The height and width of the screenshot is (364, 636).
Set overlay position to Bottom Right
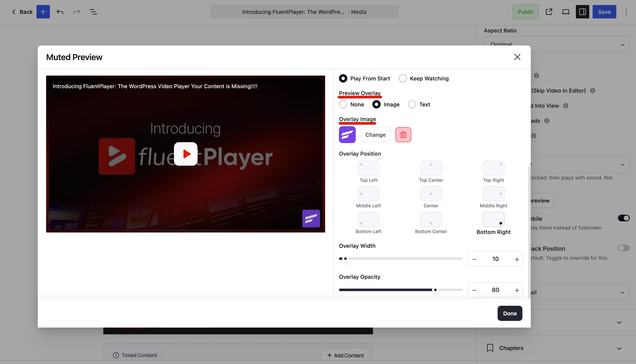point(493,219)
